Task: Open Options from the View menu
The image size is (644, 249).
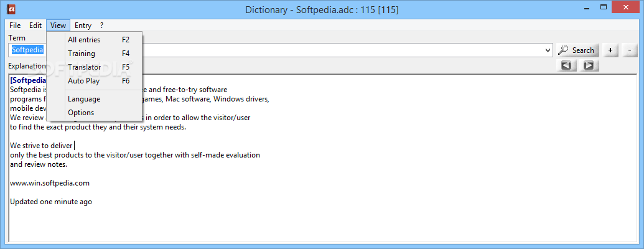Action: tap(95, 113)
